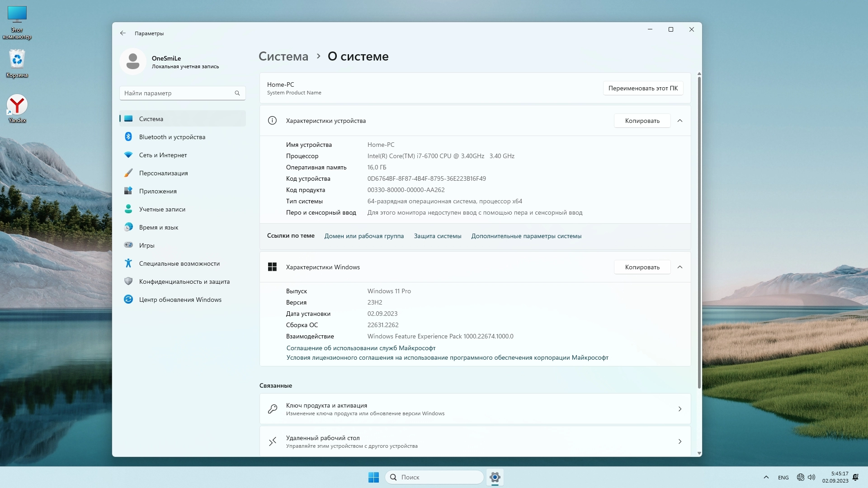This screenshot has width=868, height=488.
Task: Click Accessibility figure icon in sidebar
Action: [128, 263]
